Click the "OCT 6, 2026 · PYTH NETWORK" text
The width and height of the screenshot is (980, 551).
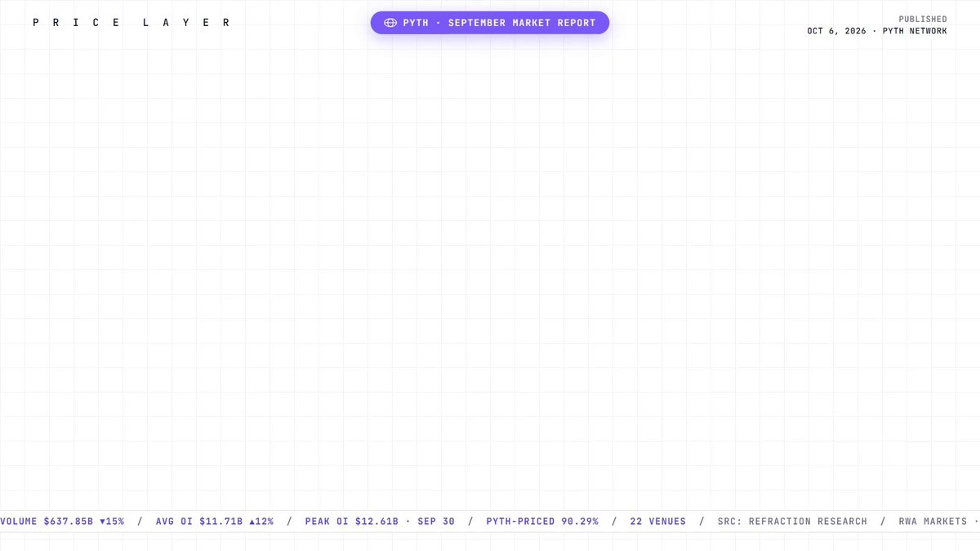coord(877,31)
